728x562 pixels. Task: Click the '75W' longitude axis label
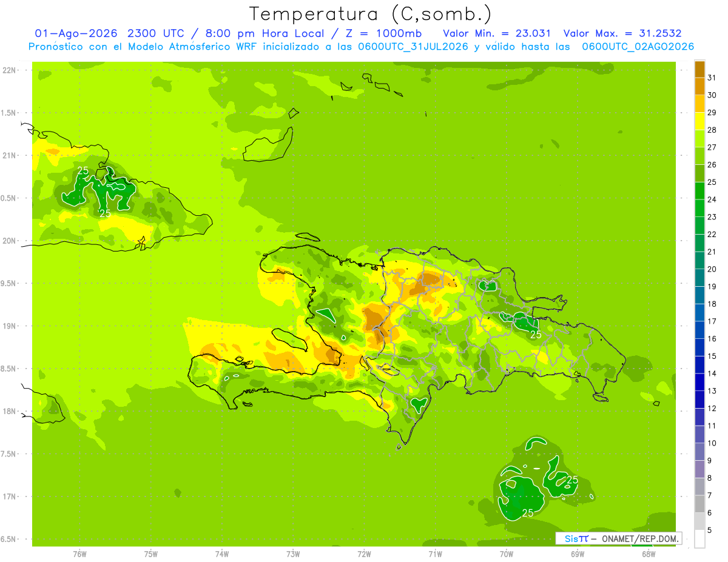(x=151, y=554)
